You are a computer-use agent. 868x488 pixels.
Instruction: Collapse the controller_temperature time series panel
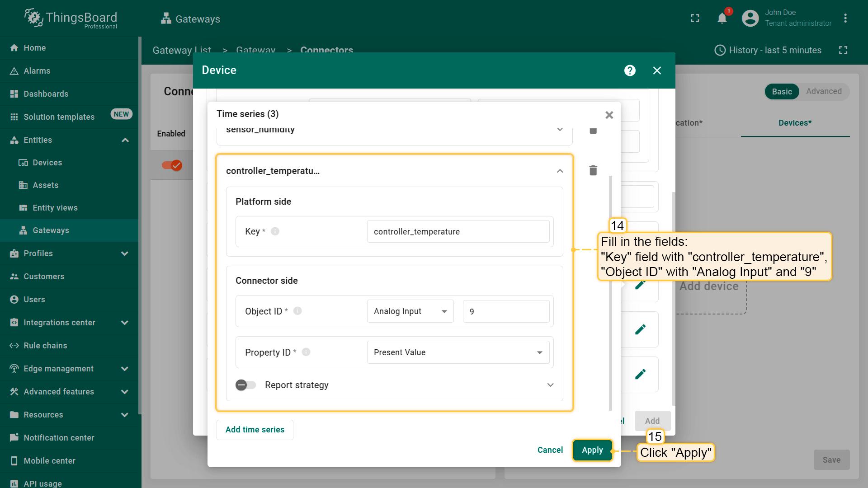click(560, 171)
